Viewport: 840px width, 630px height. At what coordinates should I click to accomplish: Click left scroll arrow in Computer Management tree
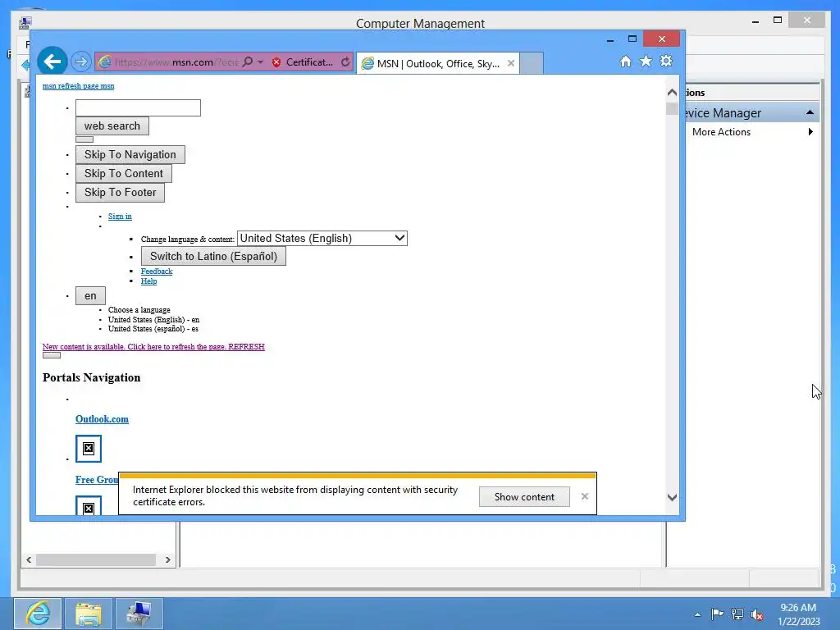pos(29,559)
